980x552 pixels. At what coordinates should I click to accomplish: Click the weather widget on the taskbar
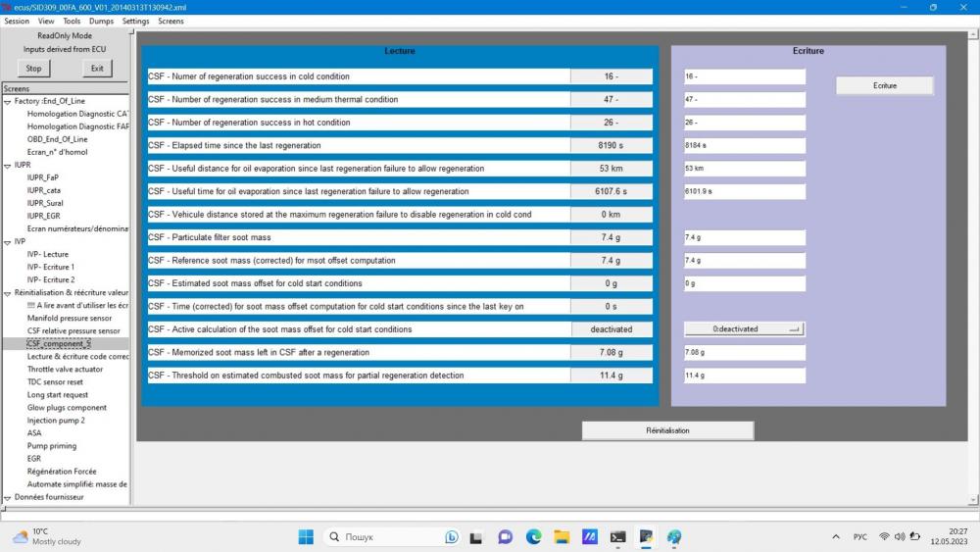47,536
